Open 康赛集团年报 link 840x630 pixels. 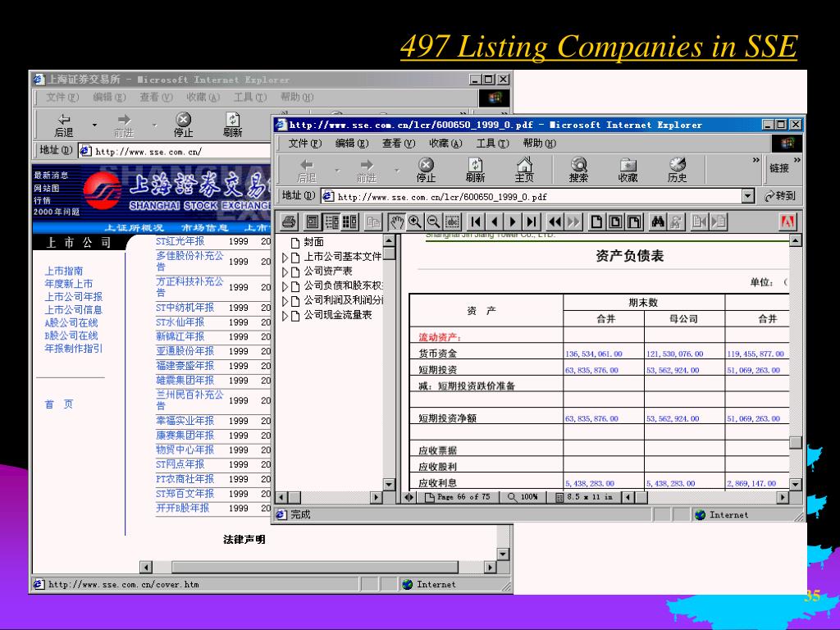pyautogui.click(x=185, y=436)
